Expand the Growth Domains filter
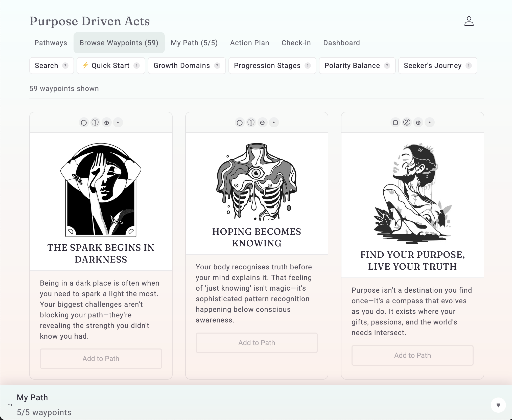512x420 pixels. click(181, 66)
